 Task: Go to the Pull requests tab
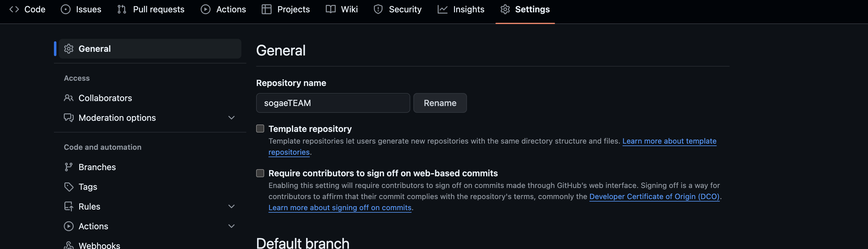tap(151, 9)
